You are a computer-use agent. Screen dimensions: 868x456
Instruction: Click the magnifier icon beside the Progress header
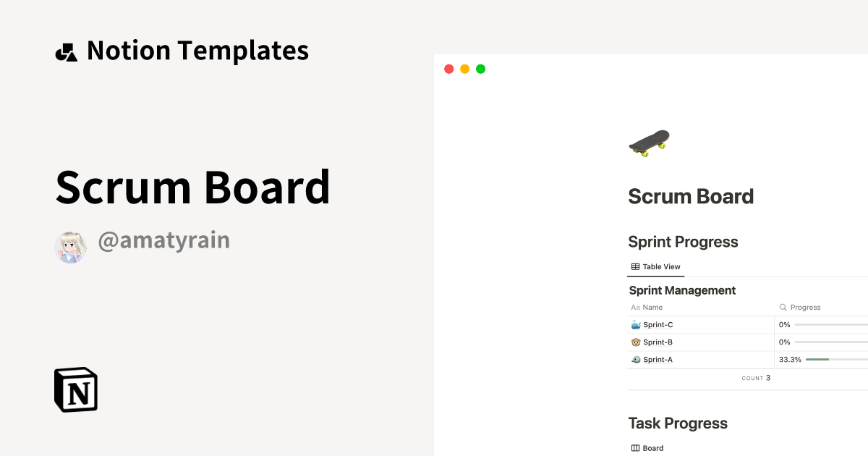783,307
